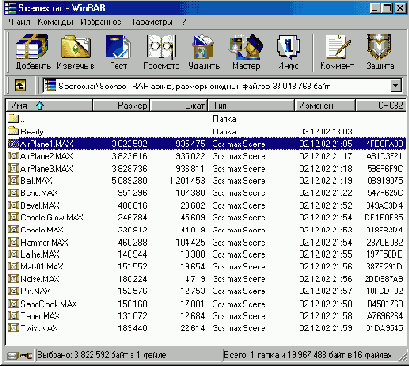This screenshot has width=409, height=366.
Task: Open the Команды (Commands) menu
Action: [x=55, y=22]
